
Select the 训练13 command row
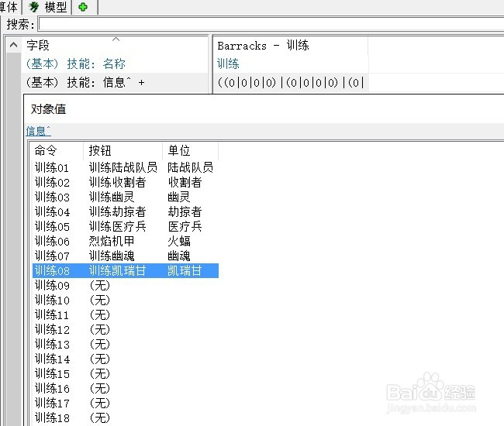coord(52,345)
